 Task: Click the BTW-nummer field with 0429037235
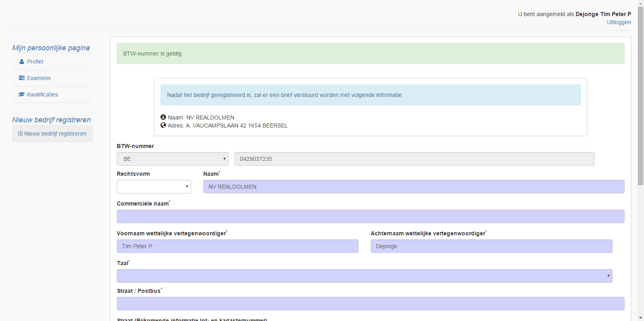pos(415,159)
